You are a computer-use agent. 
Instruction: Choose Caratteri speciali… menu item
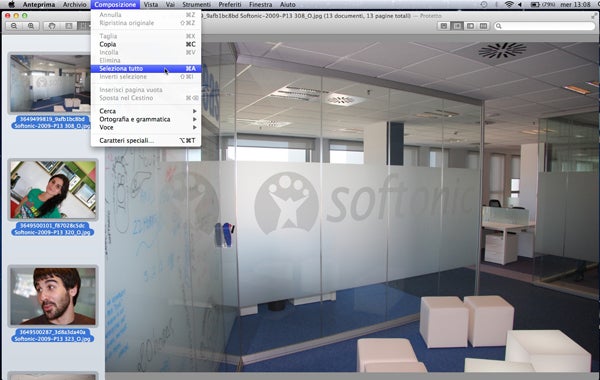pyautogui.click(x=146, y=140)
